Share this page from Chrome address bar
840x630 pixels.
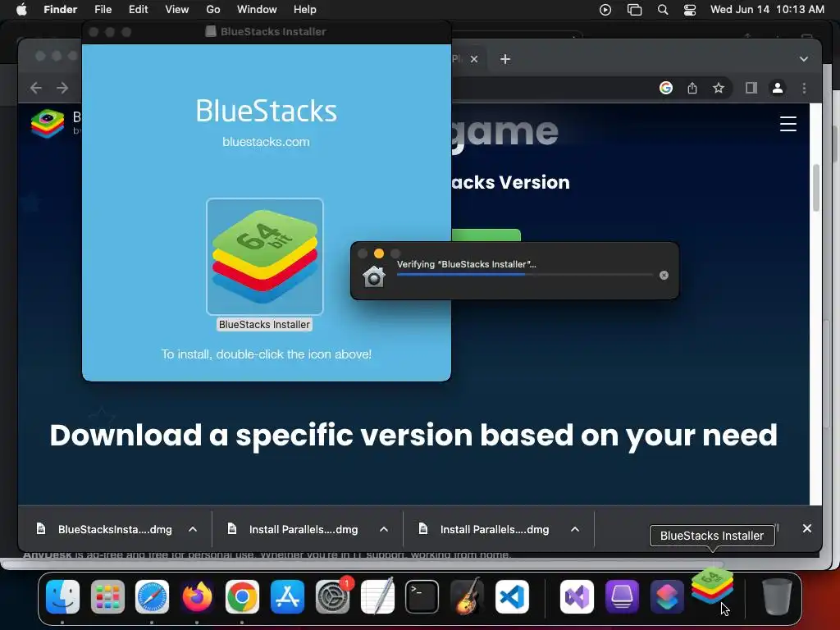[x=692, y=88]
